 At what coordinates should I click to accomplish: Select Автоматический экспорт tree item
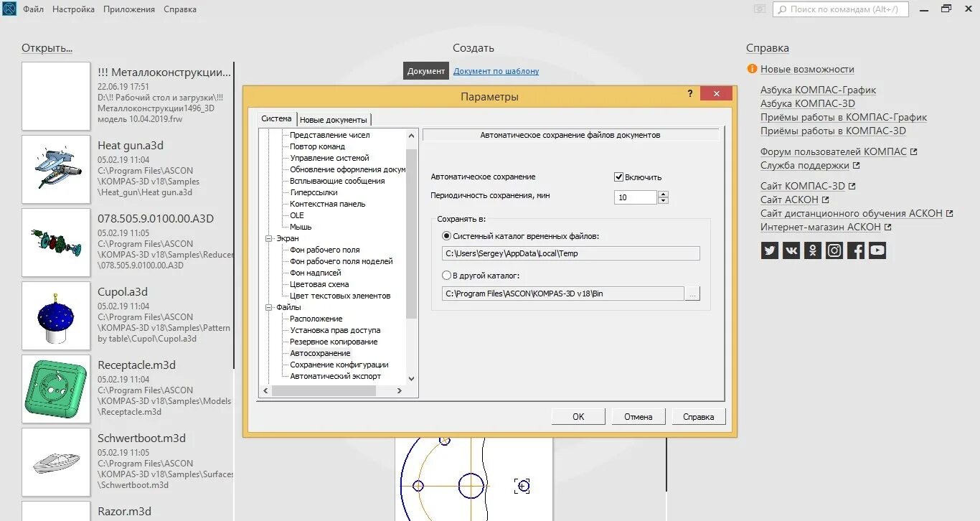pyautogui.click(x=336, y=376)
